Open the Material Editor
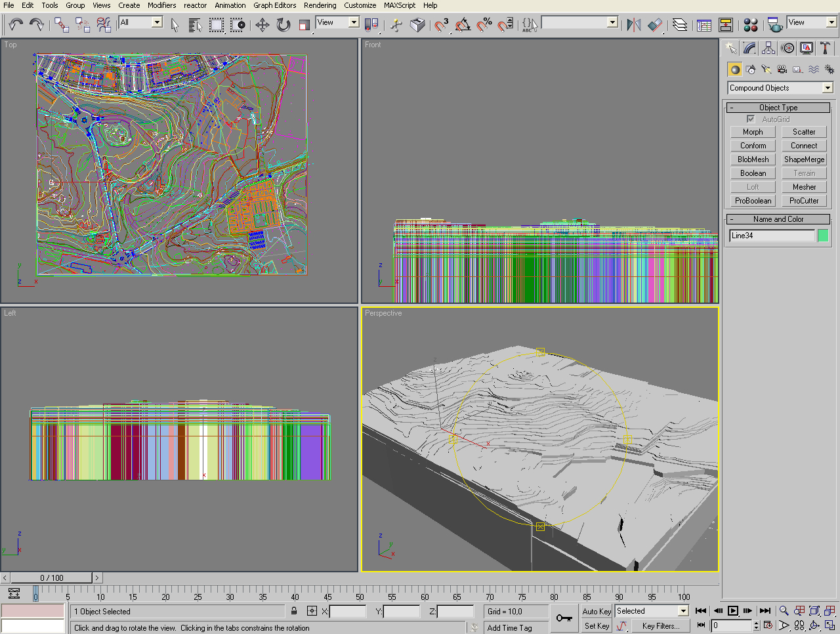 point(751,25)
